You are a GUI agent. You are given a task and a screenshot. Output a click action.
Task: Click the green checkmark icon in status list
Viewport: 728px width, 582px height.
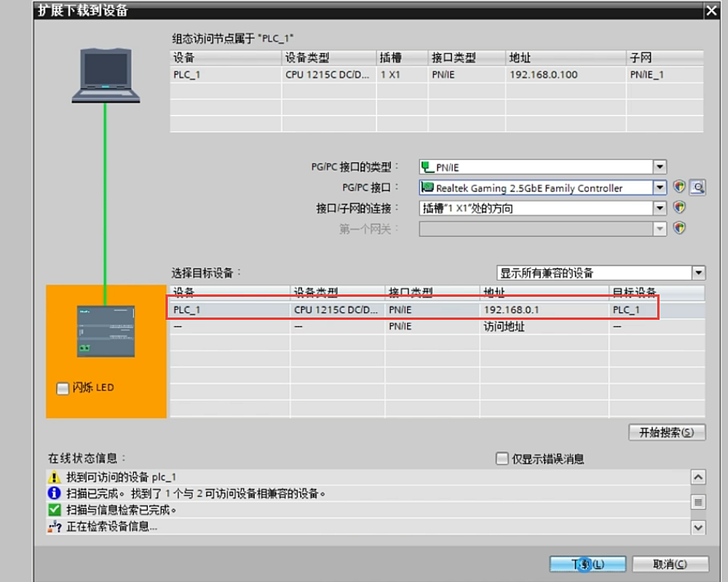click(54, 510)
